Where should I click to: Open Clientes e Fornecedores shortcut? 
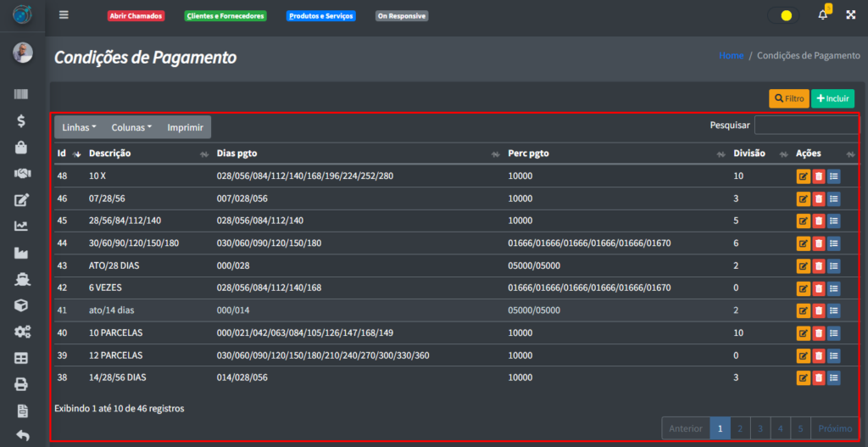pos(225,16)
